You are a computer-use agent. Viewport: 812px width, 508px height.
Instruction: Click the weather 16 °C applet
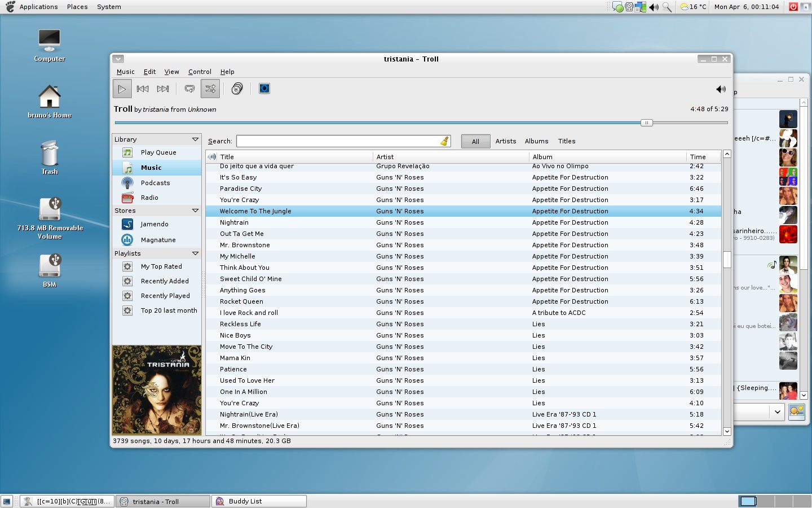(x=693, y=7)
